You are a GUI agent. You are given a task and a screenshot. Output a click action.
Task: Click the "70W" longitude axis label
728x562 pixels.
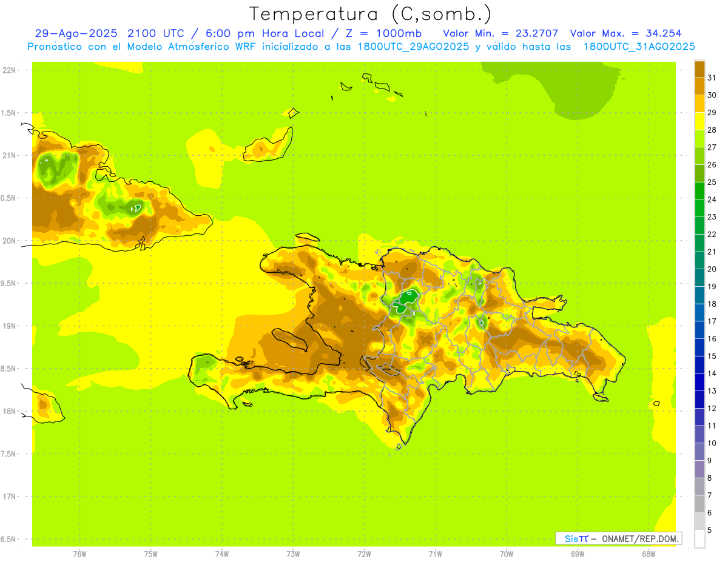[x=507, y=554]
